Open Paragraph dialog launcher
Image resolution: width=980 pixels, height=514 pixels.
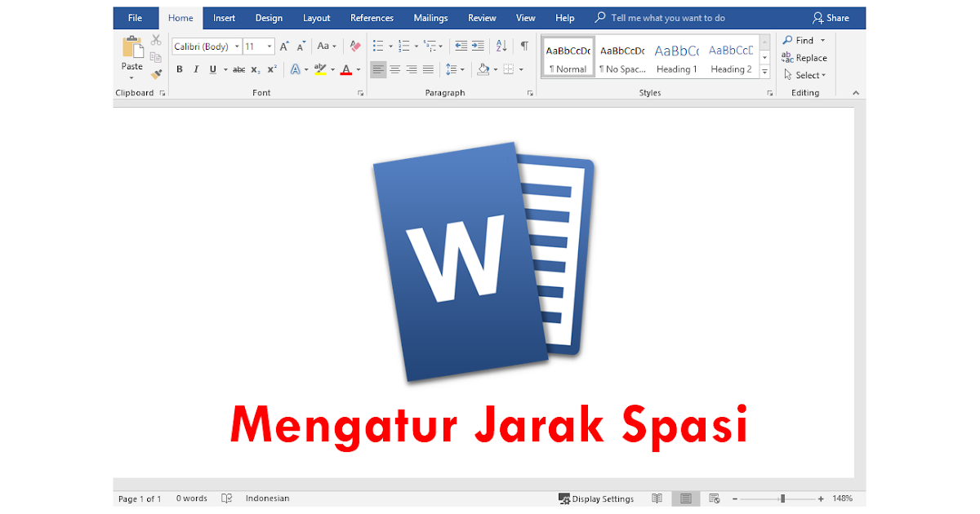click(x=531, y=94)
